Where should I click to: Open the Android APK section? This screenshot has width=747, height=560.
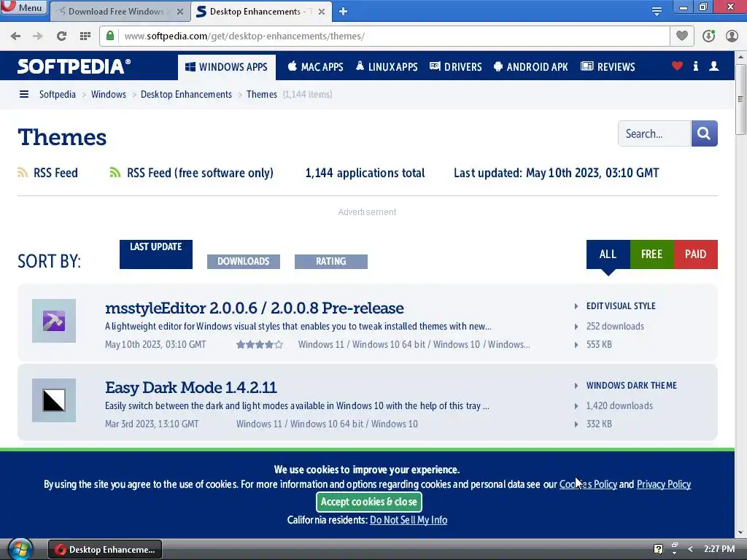(x=530, y=67)
